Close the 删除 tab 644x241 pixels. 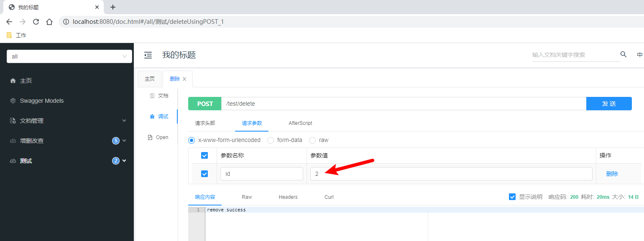click(x=184, y=79)
